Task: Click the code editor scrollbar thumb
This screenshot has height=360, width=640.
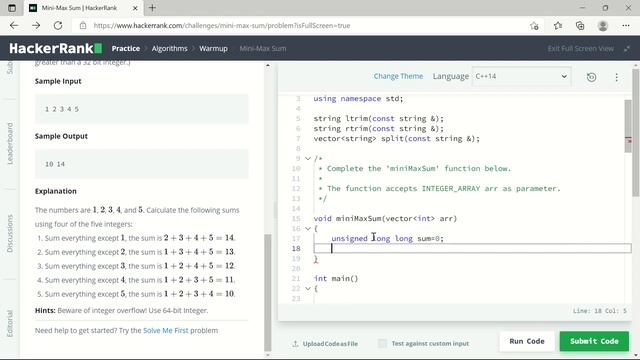Action: (628, 126)
